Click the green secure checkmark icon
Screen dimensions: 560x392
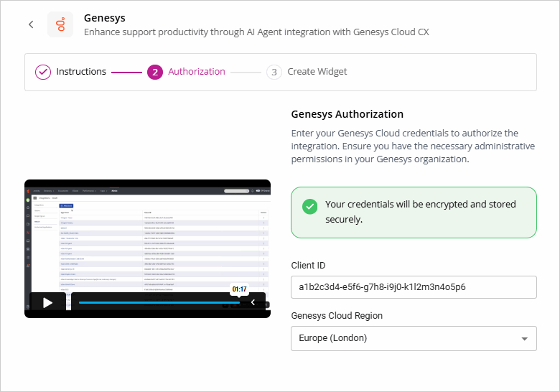click(309, 207)
